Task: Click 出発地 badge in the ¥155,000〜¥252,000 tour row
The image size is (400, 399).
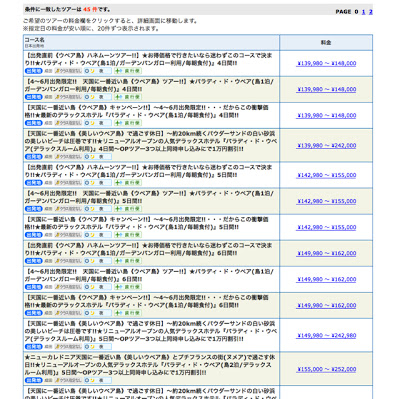Action: 33,380
